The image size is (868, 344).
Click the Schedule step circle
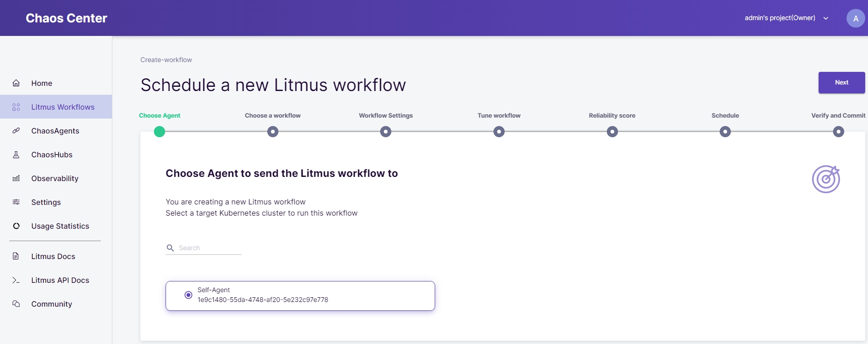(x=725, y=132)
